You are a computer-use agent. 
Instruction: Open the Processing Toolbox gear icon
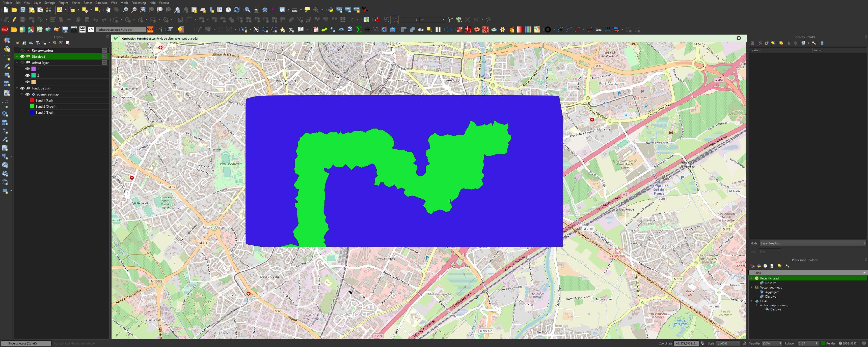pyautogui.click(x=265, y=10)
